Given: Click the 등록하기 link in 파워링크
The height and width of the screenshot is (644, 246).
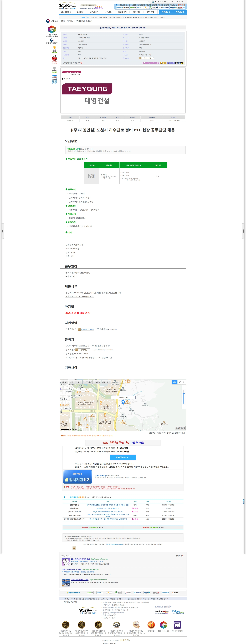Looking at the screenshot, I should coord(179,556).
